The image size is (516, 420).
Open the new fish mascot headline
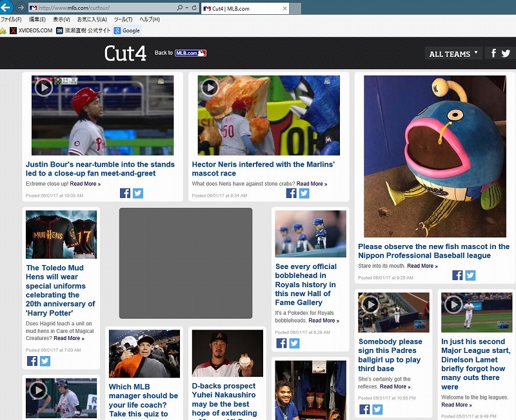click(433, 251)
